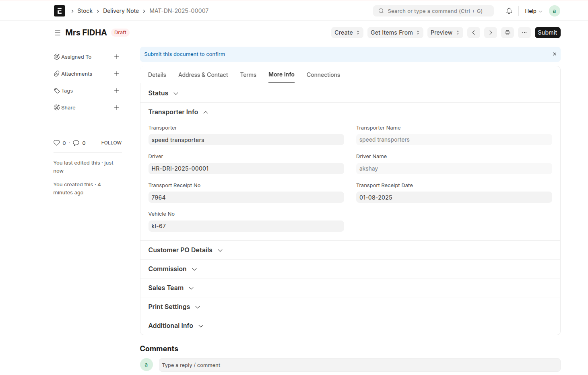This screenshot has height=375, width=588.
Task: Toggle the sidebar hamburger icon
Action: tap(58, 33)
